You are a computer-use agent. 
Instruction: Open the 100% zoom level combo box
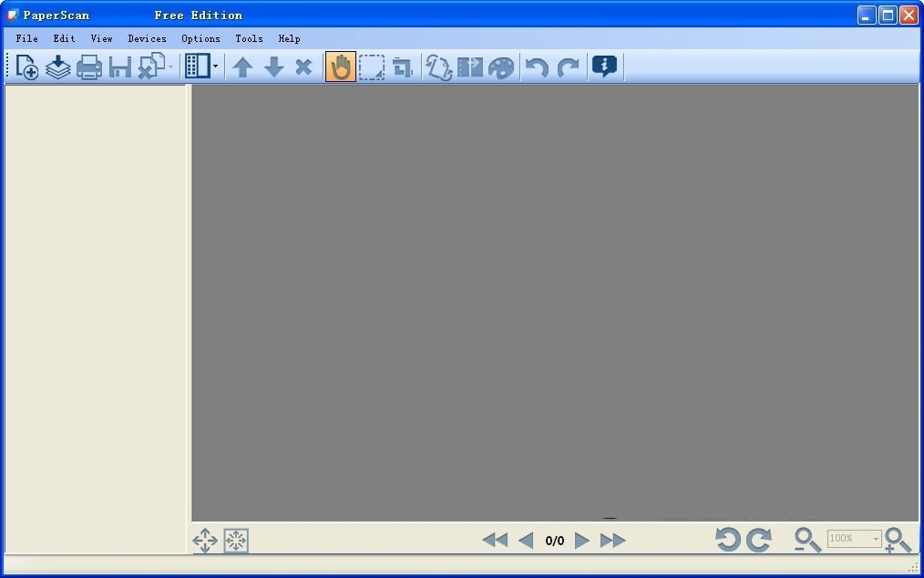tap(855, 539)
